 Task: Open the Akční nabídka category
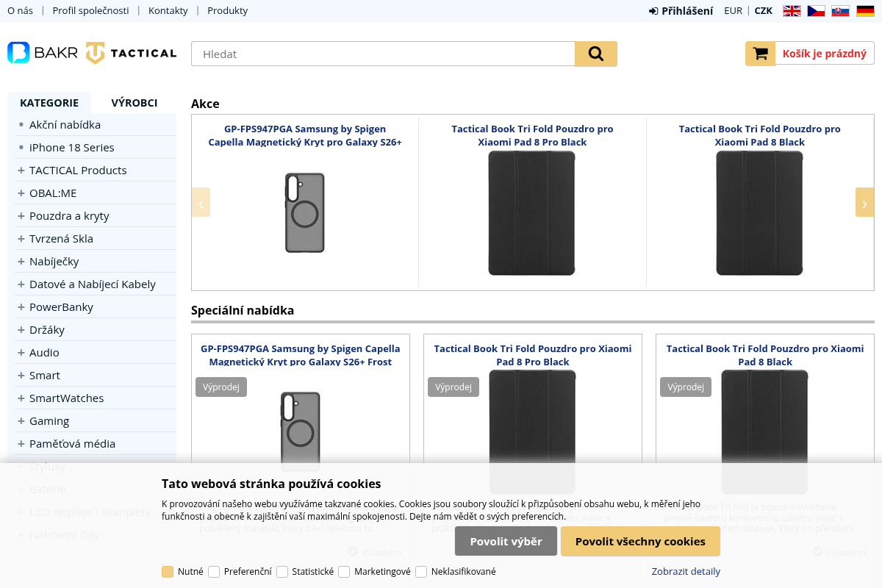pyautogui.click(x=65, y=125)
